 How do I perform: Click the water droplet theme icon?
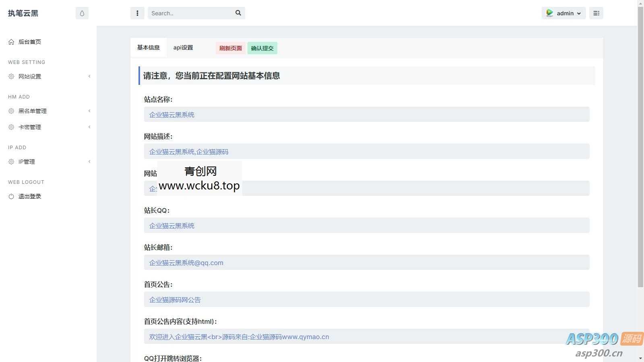point(82,13)
